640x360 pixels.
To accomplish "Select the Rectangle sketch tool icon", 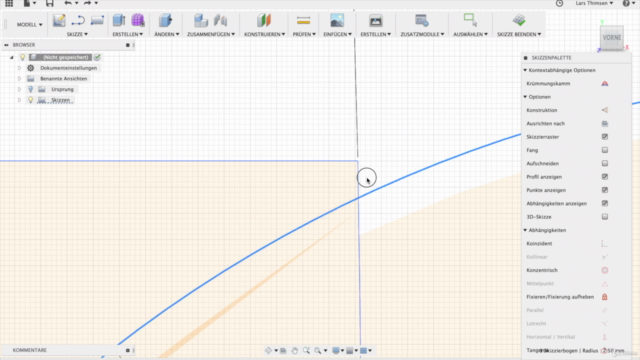I will (97, 20).
